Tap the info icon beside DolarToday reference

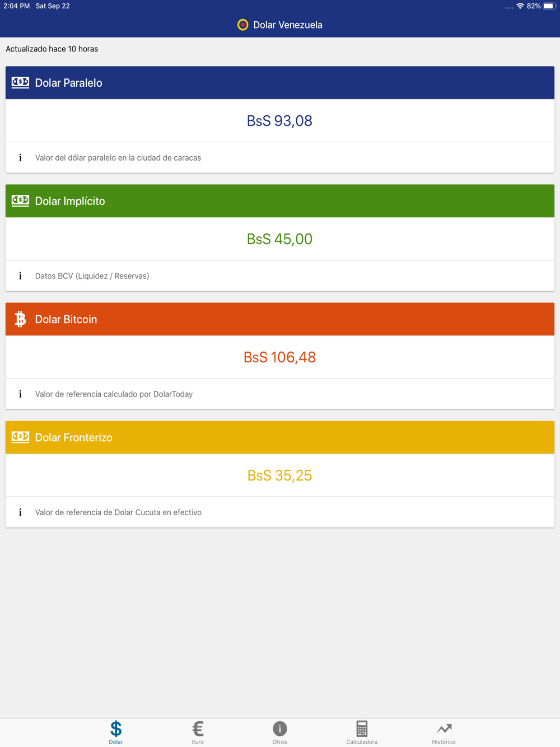(20, 394)
